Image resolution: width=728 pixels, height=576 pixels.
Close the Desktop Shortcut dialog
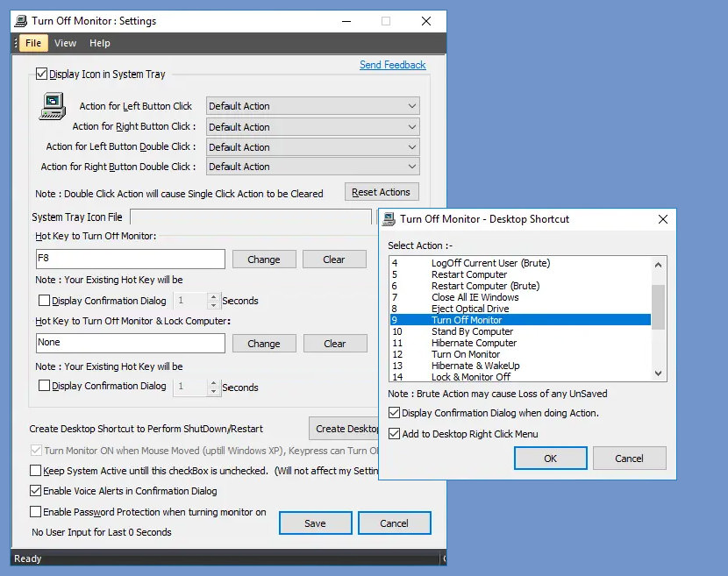coord(662,219)
